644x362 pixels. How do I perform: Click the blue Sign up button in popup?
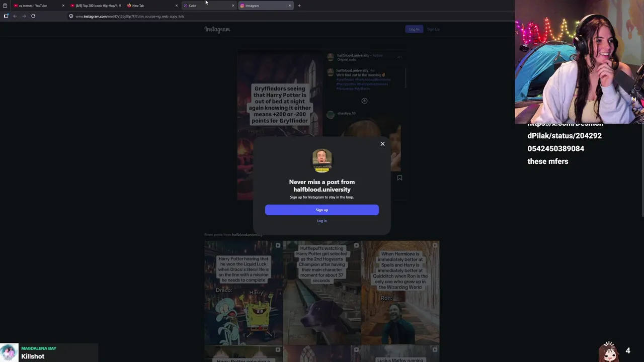[322, 210]
